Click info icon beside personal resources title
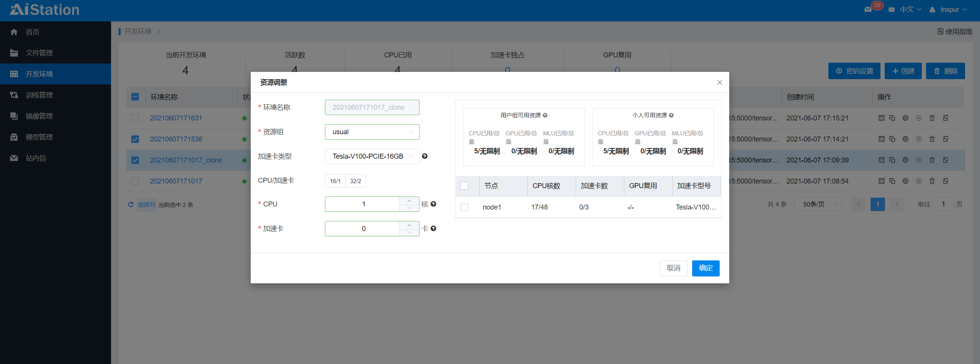The image size is (980, 364). pos(671,115)
